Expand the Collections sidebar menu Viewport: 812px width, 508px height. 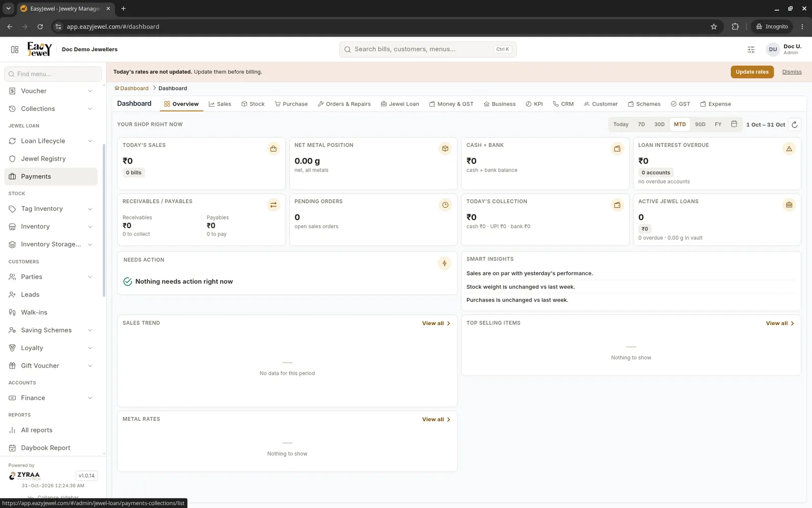coord(51,109)
